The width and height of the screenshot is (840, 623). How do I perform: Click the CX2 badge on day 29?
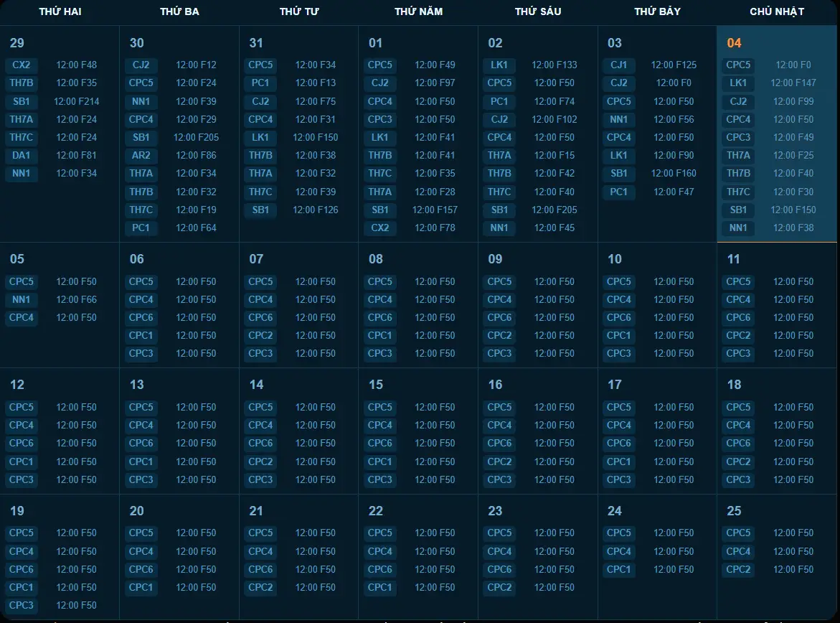point(21,65)
